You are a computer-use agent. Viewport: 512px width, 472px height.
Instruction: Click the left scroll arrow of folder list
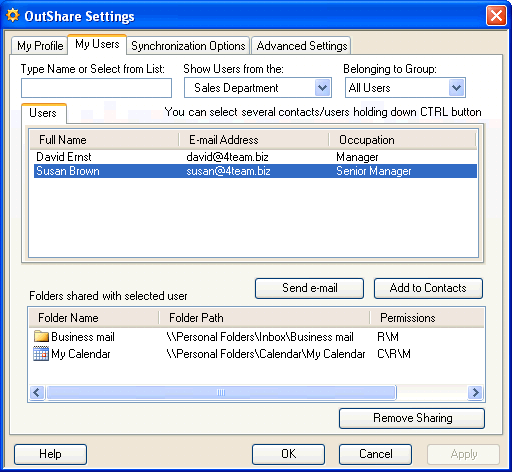pyautogui.click(x=37, y=392)
